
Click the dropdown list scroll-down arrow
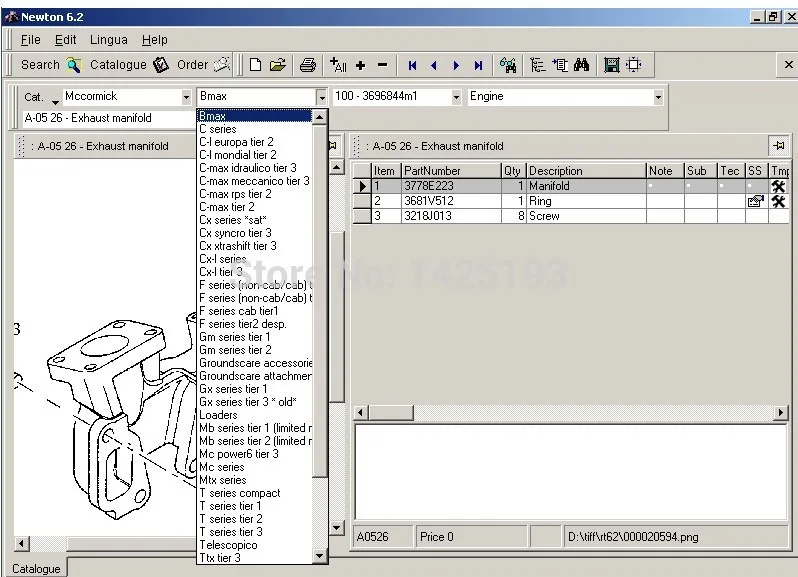[x=320, y=556]
